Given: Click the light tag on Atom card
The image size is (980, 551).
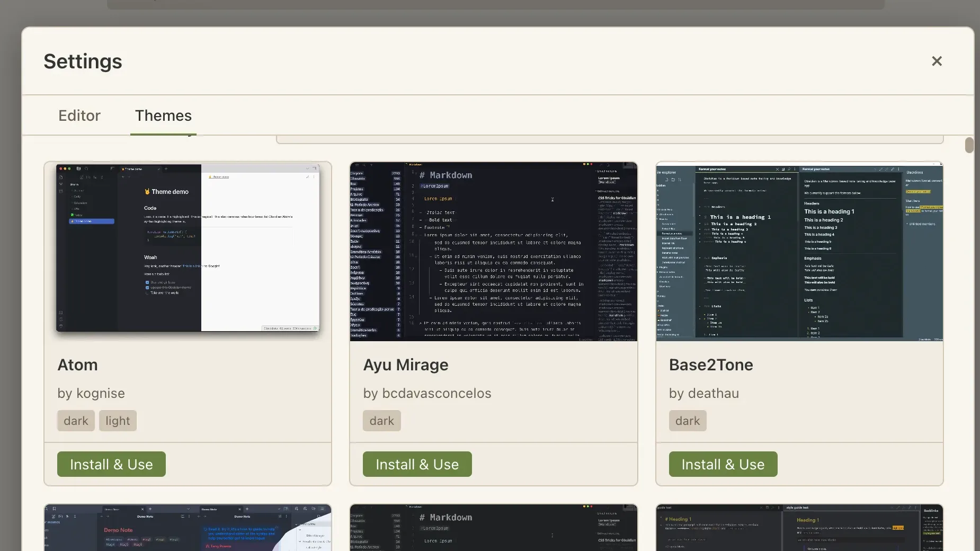Looking at the screenshot, I should [x=118, y=421].
